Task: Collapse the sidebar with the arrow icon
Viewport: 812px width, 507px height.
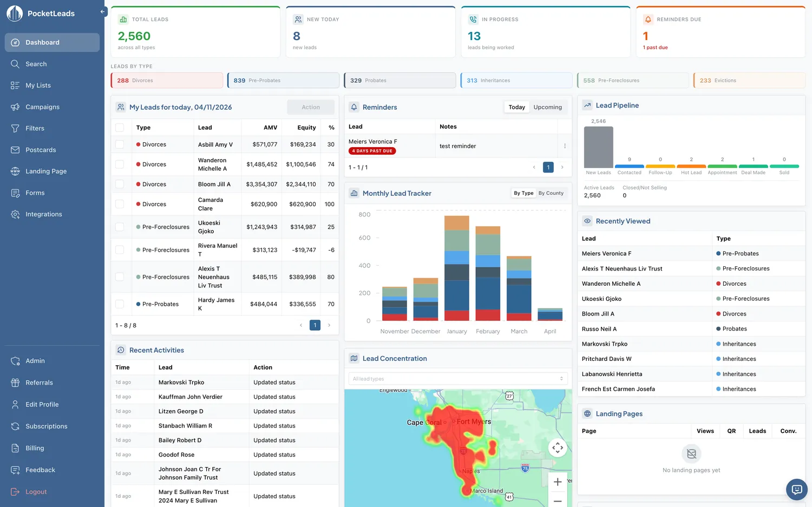Action: click(x=103, y=11)
